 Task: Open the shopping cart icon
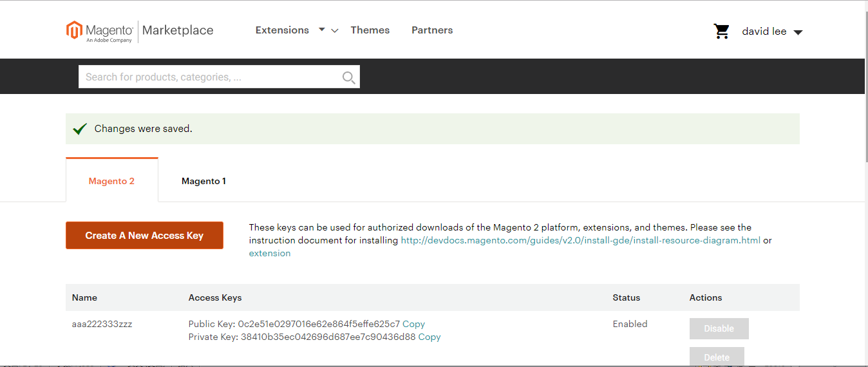click(722, 31)
